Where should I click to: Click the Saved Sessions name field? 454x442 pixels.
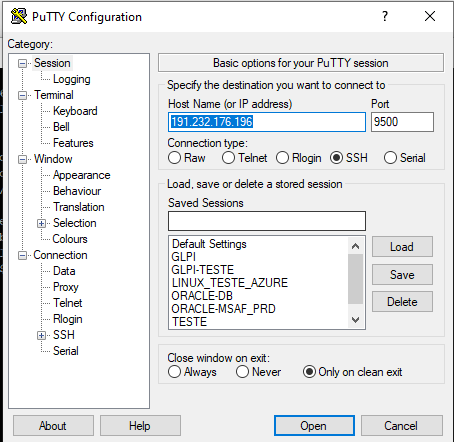(267, 221)
